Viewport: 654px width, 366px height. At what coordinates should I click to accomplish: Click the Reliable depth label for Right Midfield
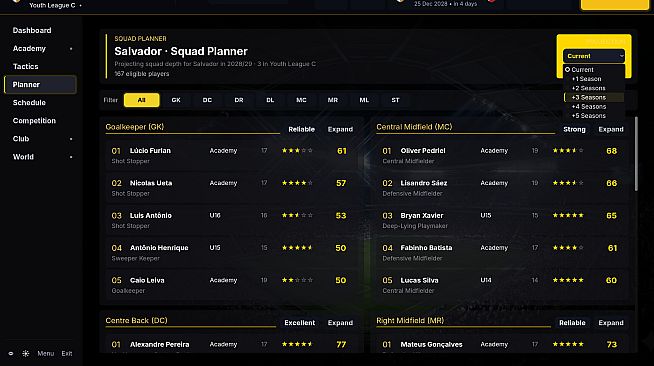[x=572, y=323]
